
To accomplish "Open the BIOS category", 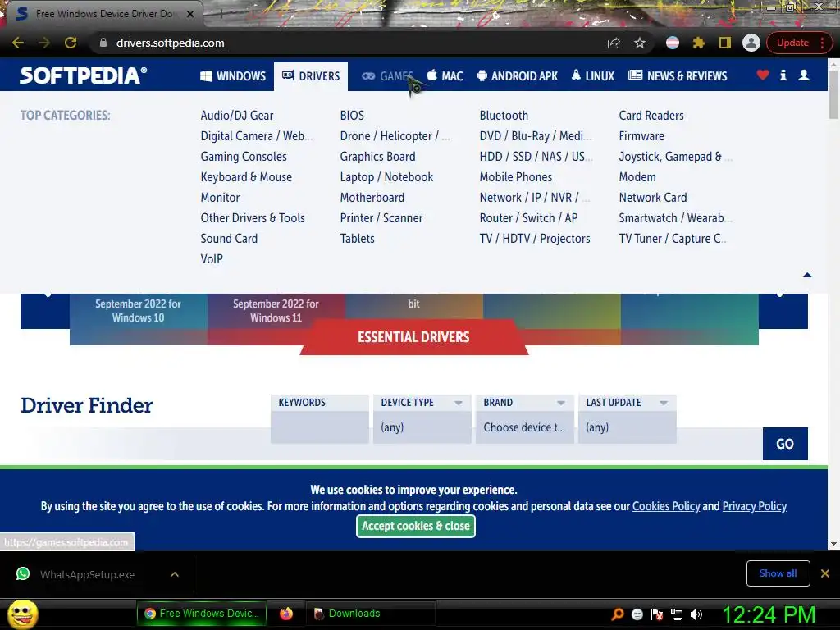I will pos(352,115).
